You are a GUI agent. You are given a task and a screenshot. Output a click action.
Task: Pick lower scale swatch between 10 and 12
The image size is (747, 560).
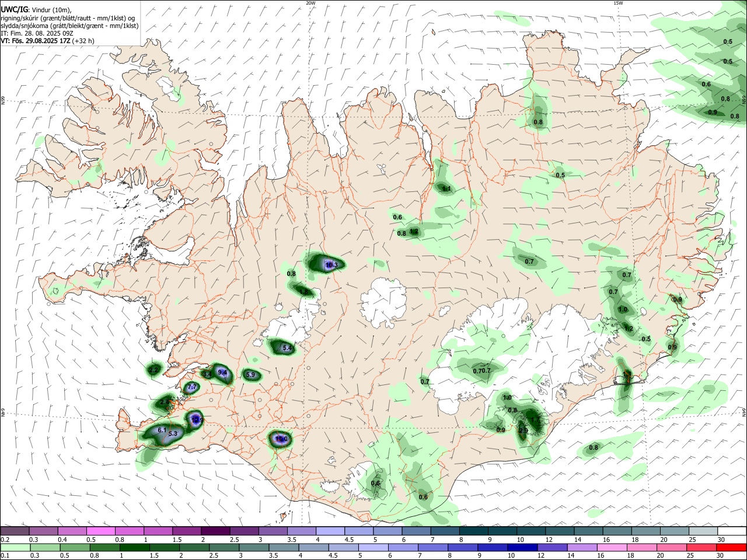tap(522, 547)
